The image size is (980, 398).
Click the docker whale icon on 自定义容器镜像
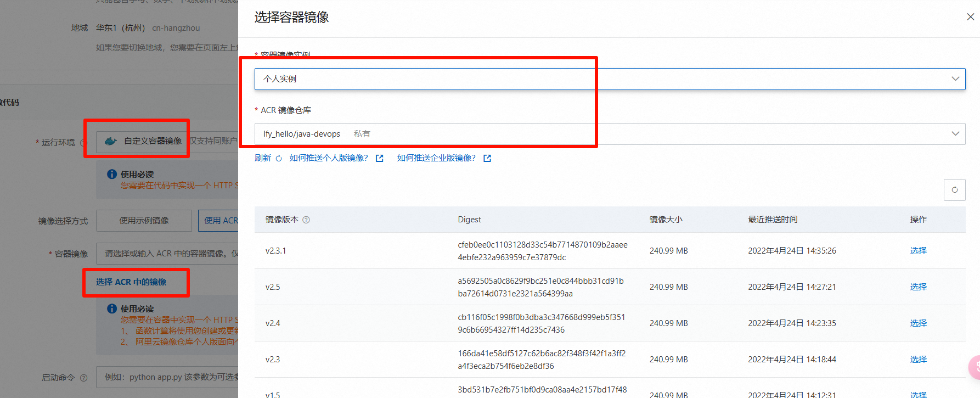pyautogui.click(x=110, y=141)
